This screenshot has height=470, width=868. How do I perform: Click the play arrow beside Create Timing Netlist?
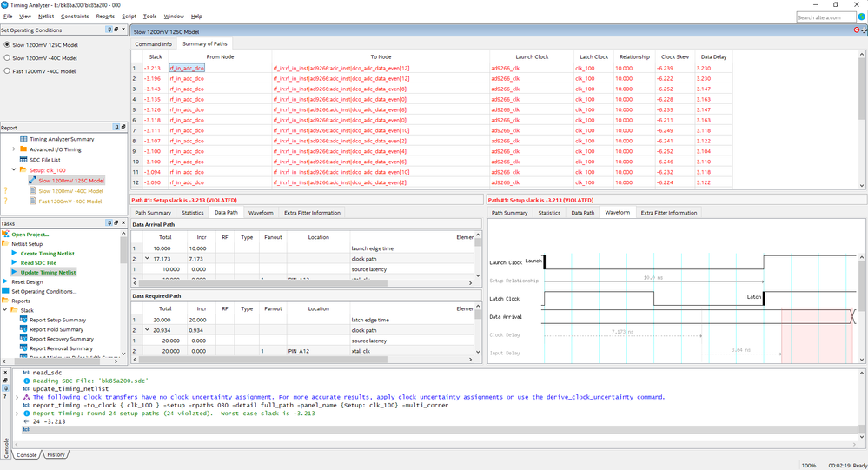tap(14, 253)
